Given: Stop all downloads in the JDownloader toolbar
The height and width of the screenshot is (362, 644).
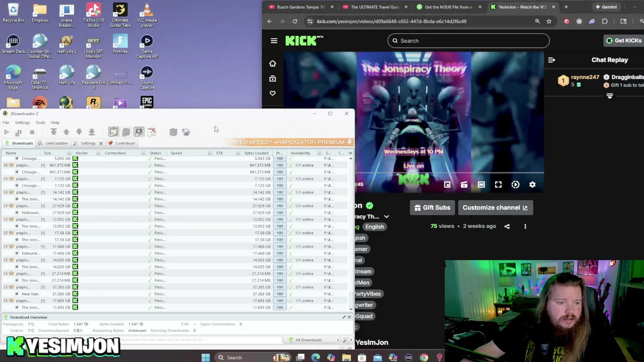Looking at the screenshot, I should (32, 132).
